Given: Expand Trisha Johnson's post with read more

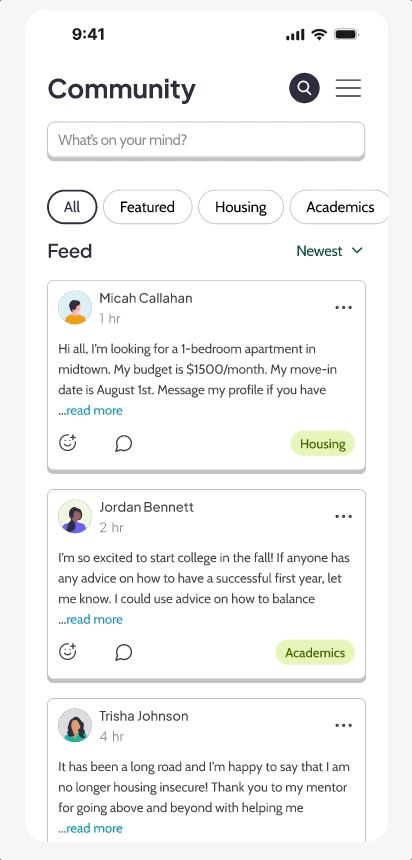Looking at the screenshot, I should 94,828.
